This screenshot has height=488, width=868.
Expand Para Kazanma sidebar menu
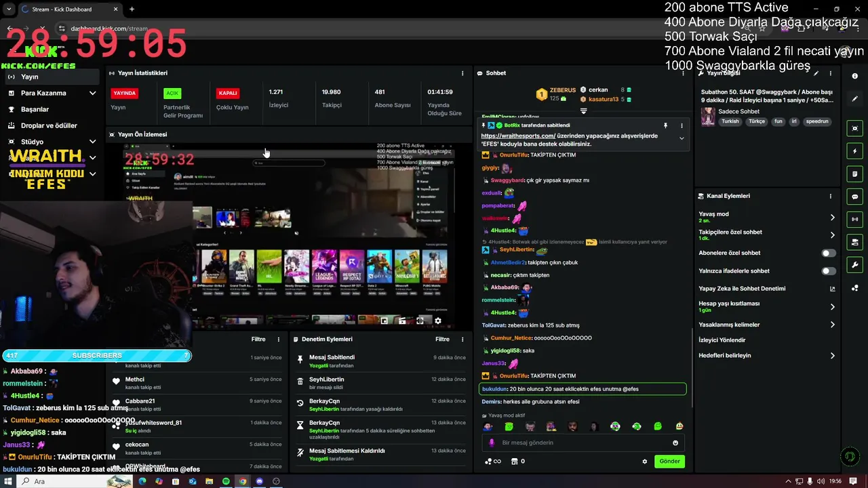[x=92, y=93]
